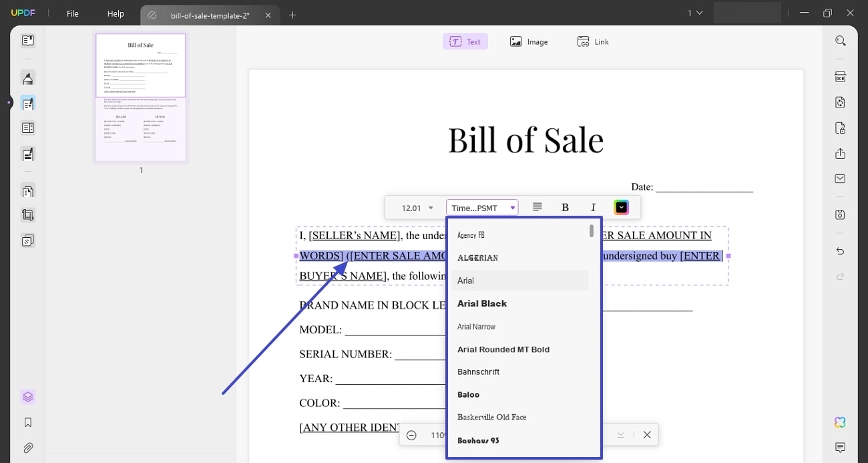Expand the go-to-last-page arrow in bottom toolbar
The image size is (868, 463).
[x=621, y=435]
